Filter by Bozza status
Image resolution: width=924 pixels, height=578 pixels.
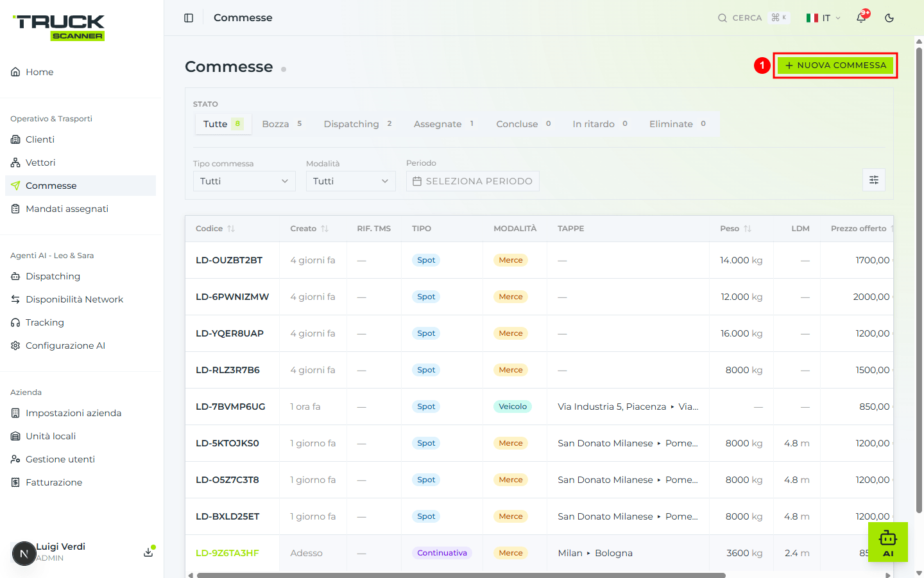click(x=282, y=124)
